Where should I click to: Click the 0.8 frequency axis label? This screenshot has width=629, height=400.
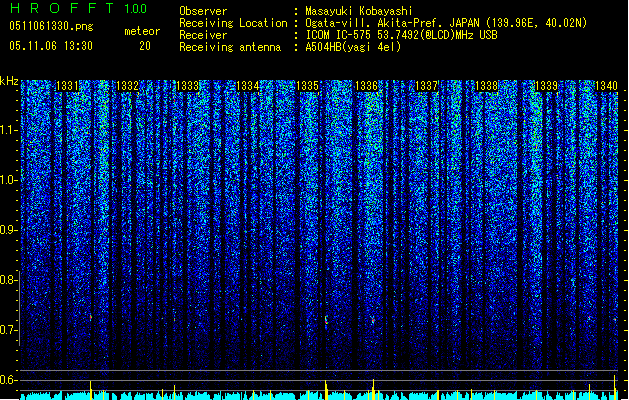(x=9, y=280)
